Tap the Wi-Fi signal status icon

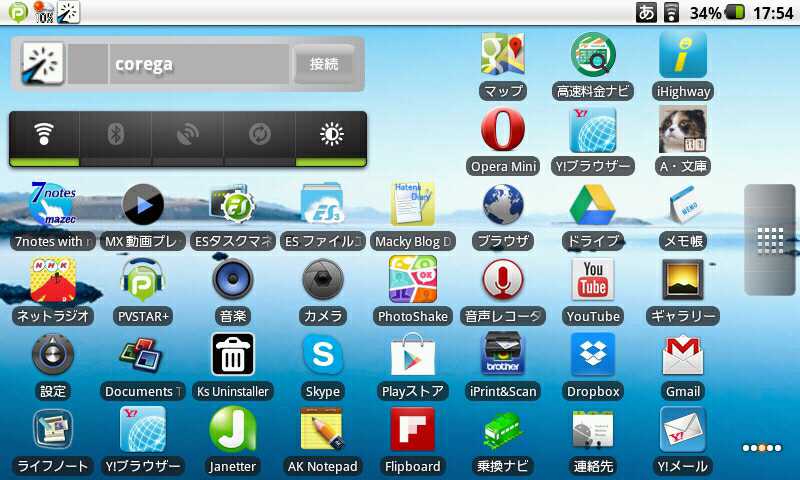click(x=671, y=12)
